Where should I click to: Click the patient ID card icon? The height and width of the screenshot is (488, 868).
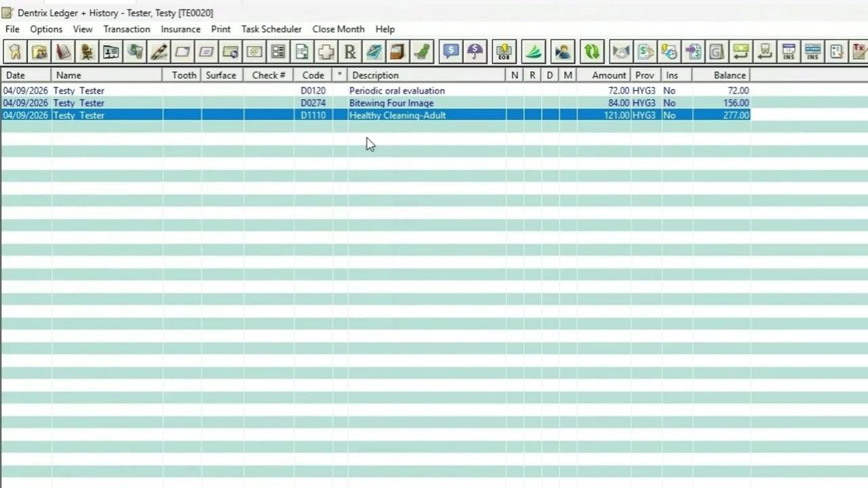[x=111, y=52]
